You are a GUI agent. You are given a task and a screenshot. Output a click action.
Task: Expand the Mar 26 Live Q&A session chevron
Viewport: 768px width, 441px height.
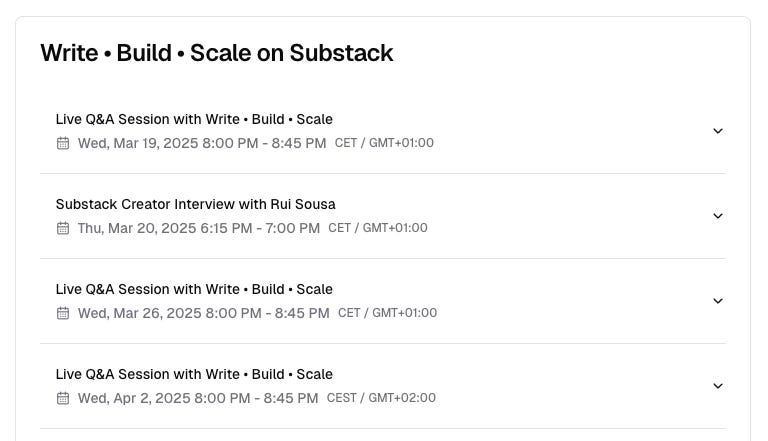click(718, 301)
